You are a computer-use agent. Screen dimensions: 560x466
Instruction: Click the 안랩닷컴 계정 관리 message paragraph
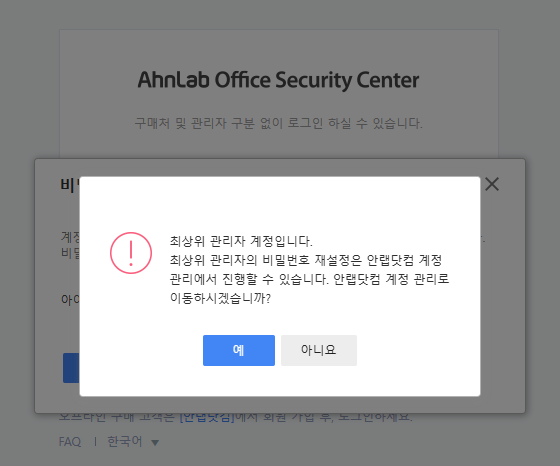(x=309, y=269)
